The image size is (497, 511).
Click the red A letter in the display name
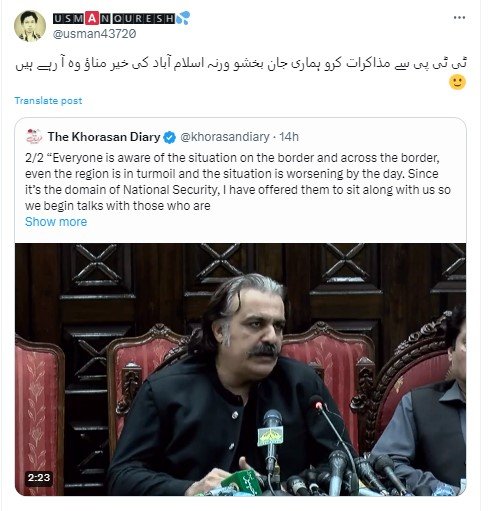tap(91, 18)
